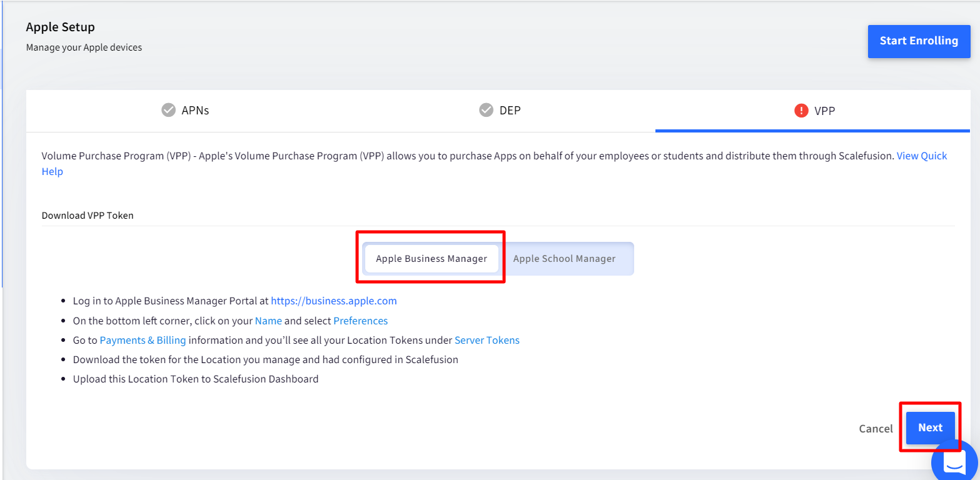980x480 pixels.
Task: Click the Preferences link
Action: [x=361, y=321]
